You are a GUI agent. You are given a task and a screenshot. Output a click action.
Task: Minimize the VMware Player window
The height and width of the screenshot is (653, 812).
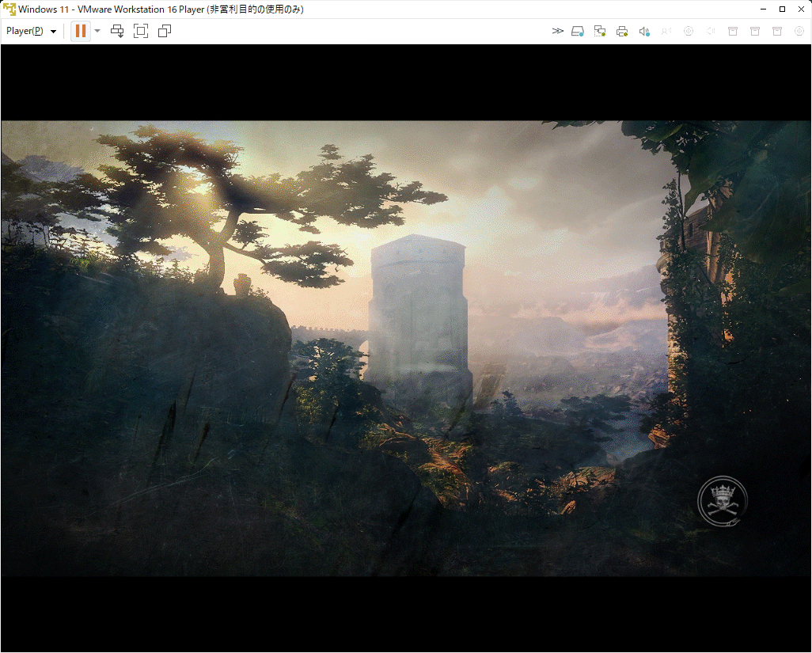(763, 9)
